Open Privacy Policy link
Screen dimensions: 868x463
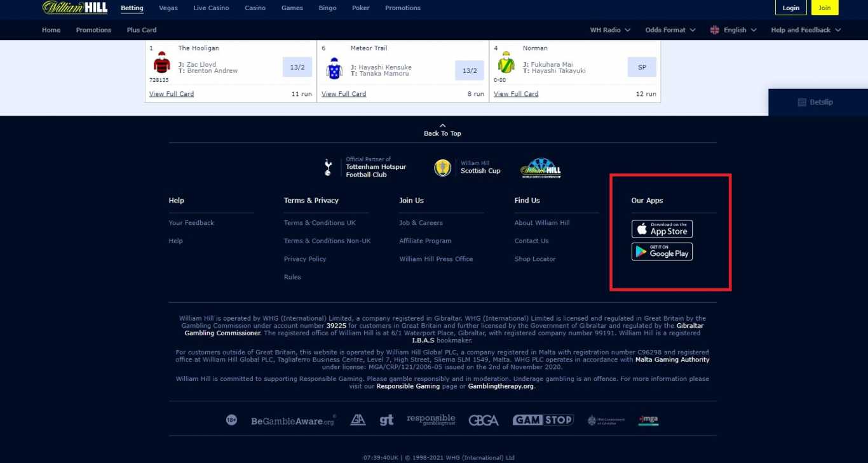tap(305, 259)
